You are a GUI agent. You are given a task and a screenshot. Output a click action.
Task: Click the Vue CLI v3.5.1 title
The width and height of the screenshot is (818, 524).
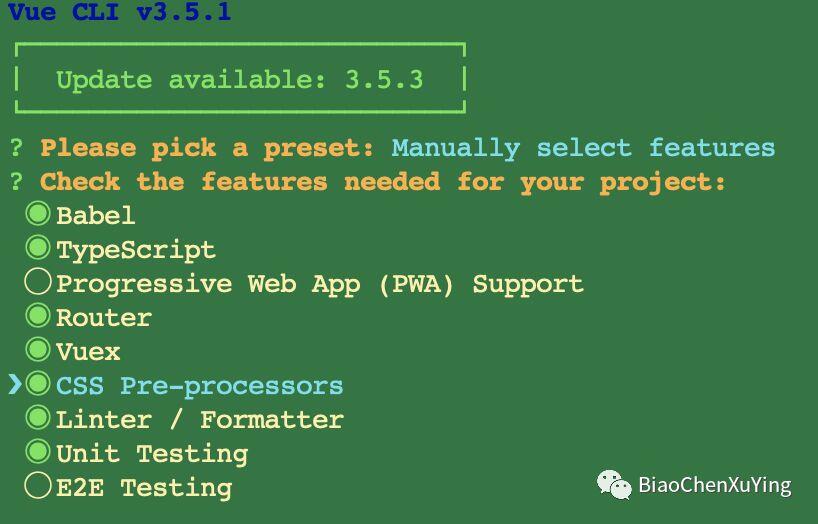point(120,11)
